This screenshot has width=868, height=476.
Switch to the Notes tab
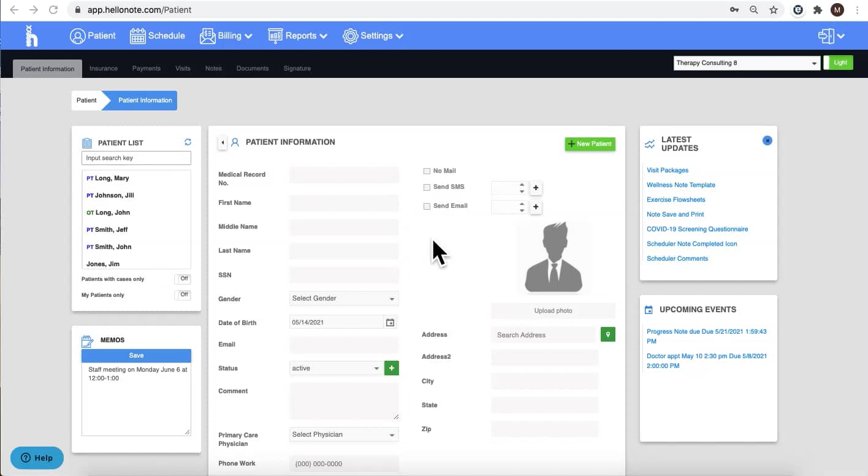coord(213,69)
